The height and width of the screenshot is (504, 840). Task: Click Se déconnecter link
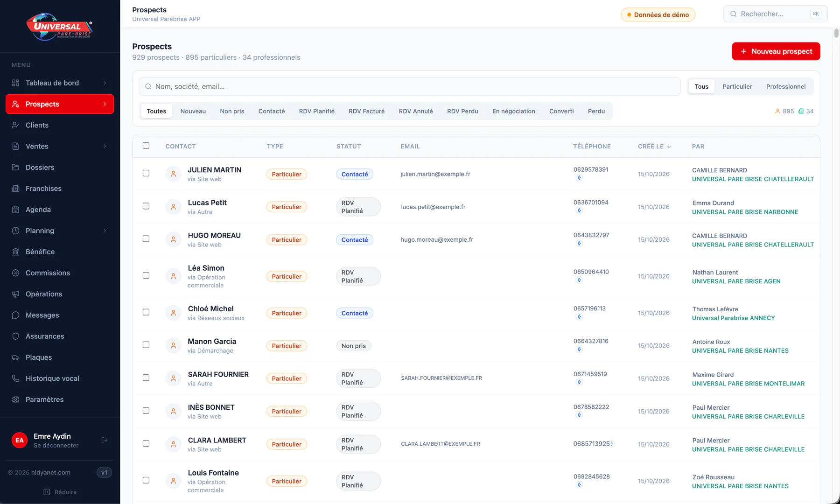click(56, 446)
